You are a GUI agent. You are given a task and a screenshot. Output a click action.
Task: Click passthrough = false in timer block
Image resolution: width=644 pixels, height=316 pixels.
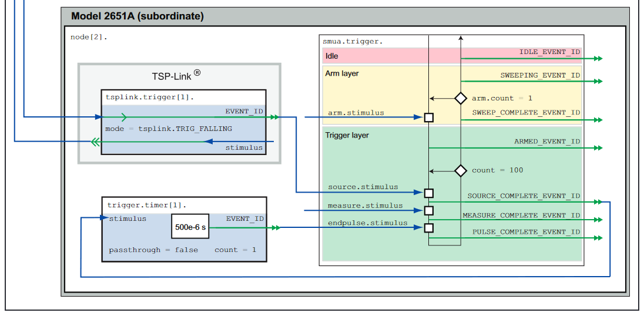153,250
